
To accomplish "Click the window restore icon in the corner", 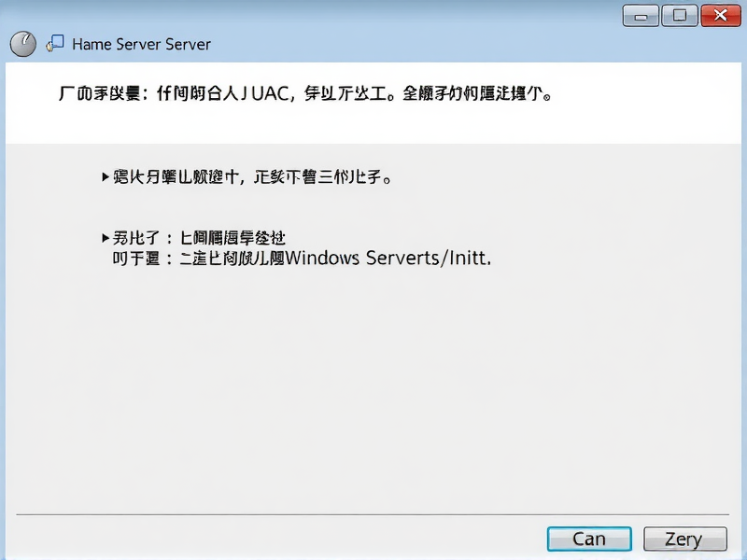I will coord(679,15).
